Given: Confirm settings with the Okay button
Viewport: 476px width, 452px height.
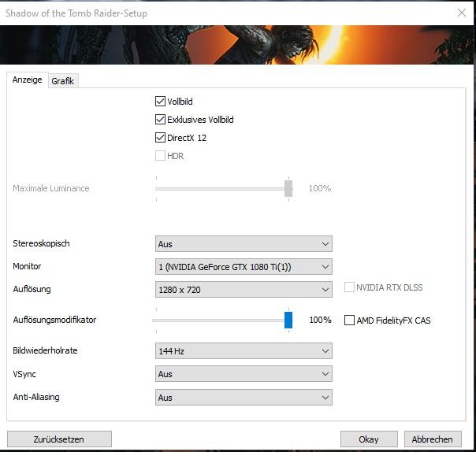Looking at the screenshot, I should coord(369,439).
